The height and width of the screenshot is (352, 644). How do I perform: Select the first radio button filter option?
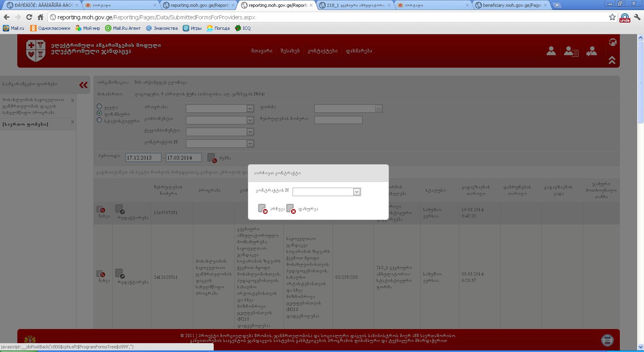[x=99, y=106]
